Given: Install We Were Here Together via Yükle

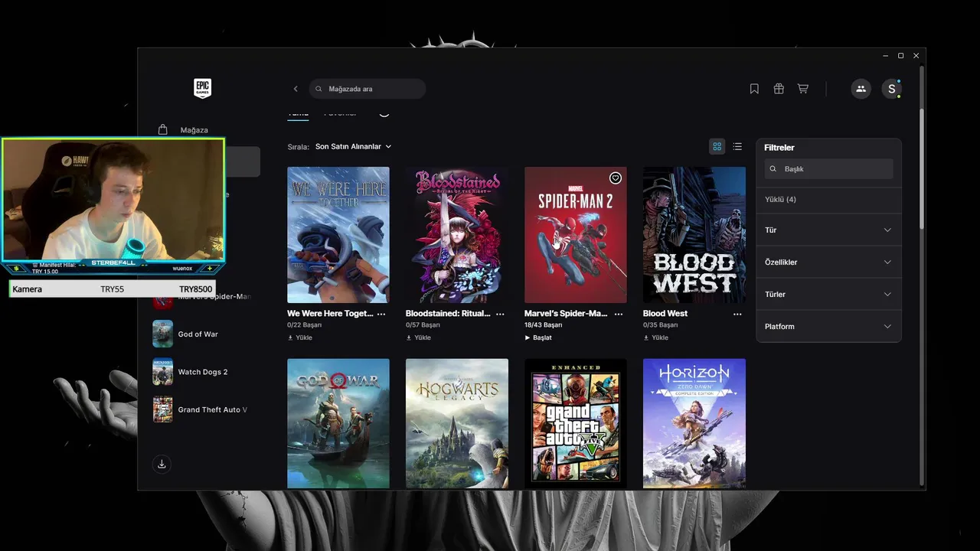Looking at the screenshot, I should (x=299, y=337).
